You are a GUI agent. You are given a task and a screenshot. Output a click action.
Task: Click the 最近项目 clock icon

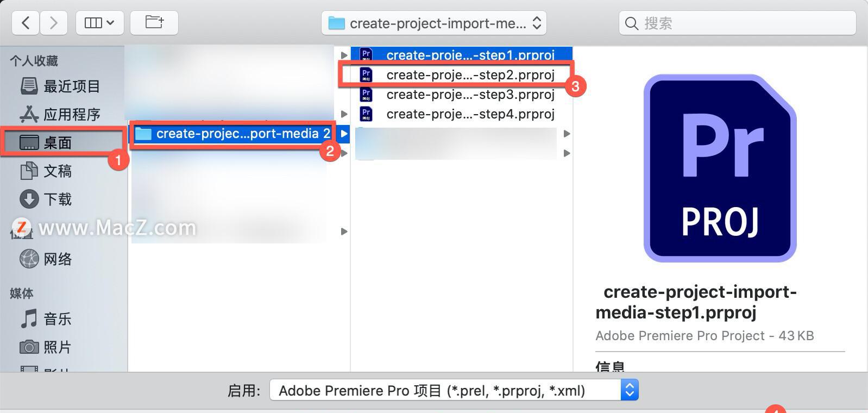pos(29,86)
